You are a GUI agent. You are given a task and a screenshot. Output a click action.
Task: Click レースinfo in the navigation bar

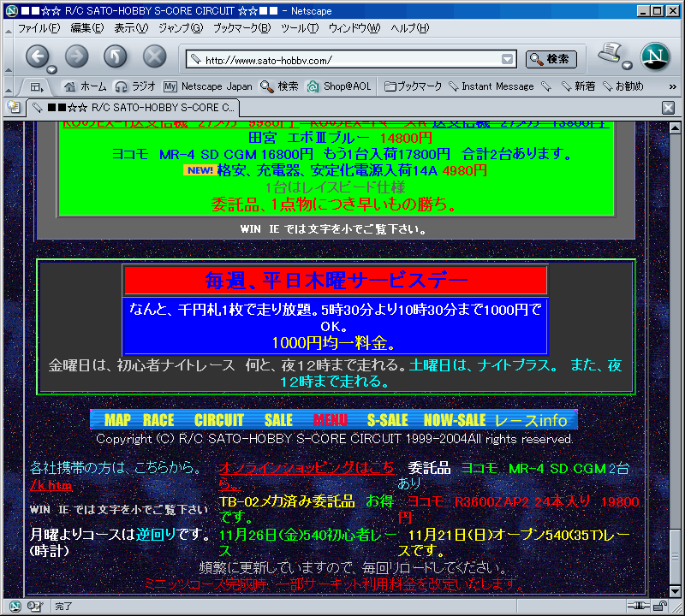tap(531, 420)
